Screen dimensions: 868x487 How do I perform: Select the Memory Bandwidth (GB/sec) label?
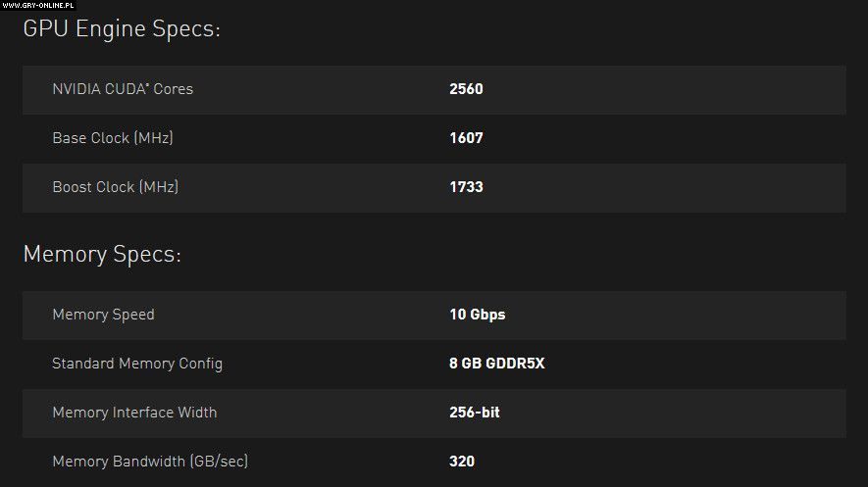tap(150, 461)
